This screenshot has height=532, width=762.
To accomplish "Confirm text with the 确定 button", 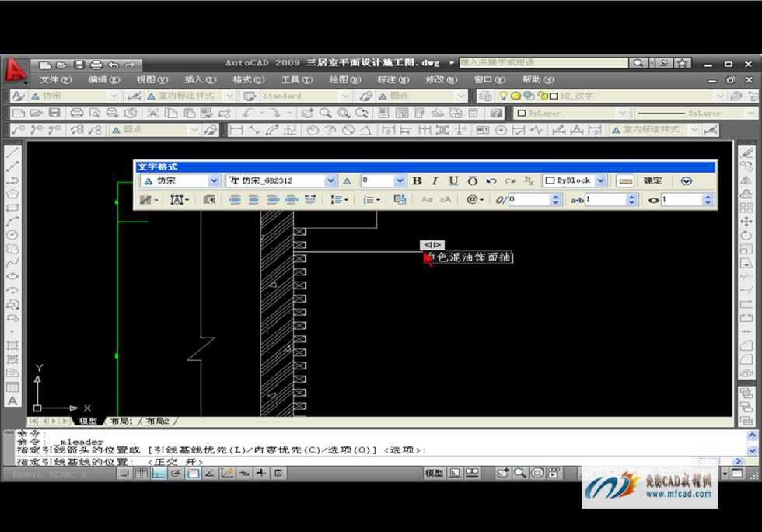I will coord(652,181).
